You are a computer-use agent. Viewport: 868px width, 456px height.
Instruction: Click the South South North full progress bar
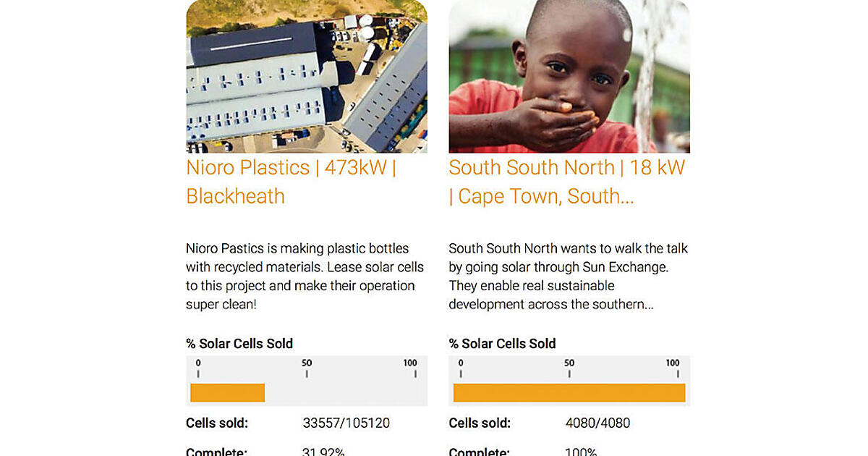[x=569, y=393]
